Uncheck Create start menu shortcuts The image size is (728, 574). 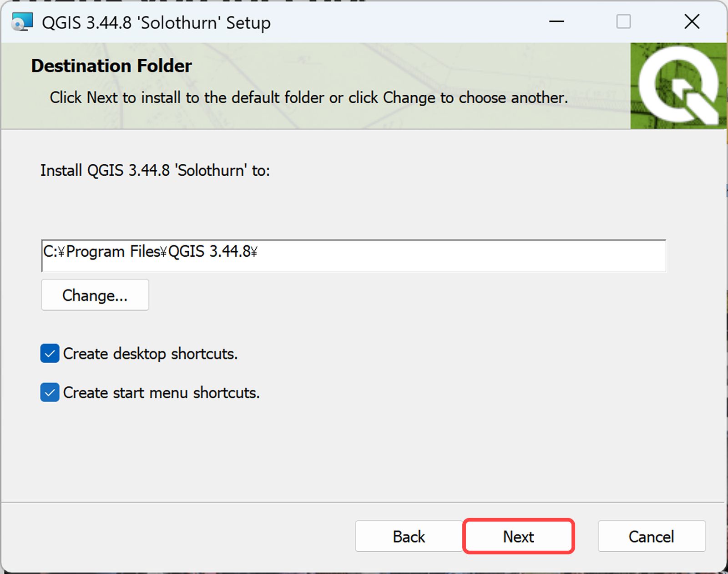coord(50,392)
